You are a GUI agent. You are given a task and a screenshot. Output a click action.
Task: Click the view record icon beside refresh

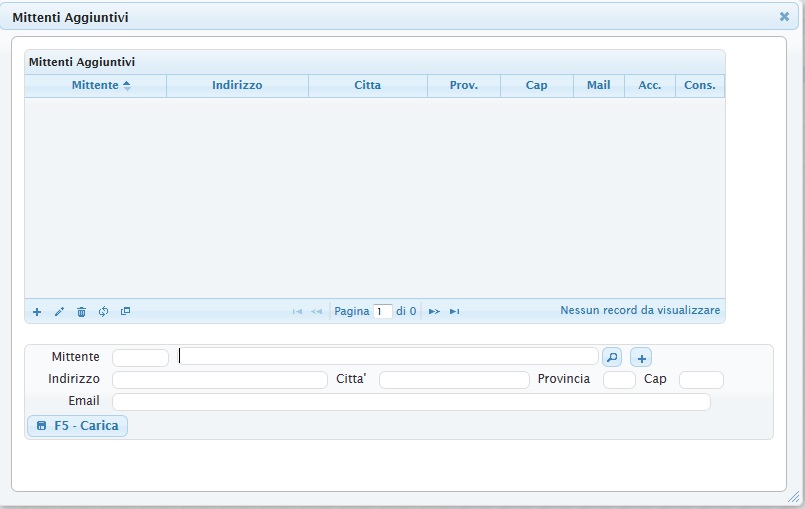coord(125,312)
